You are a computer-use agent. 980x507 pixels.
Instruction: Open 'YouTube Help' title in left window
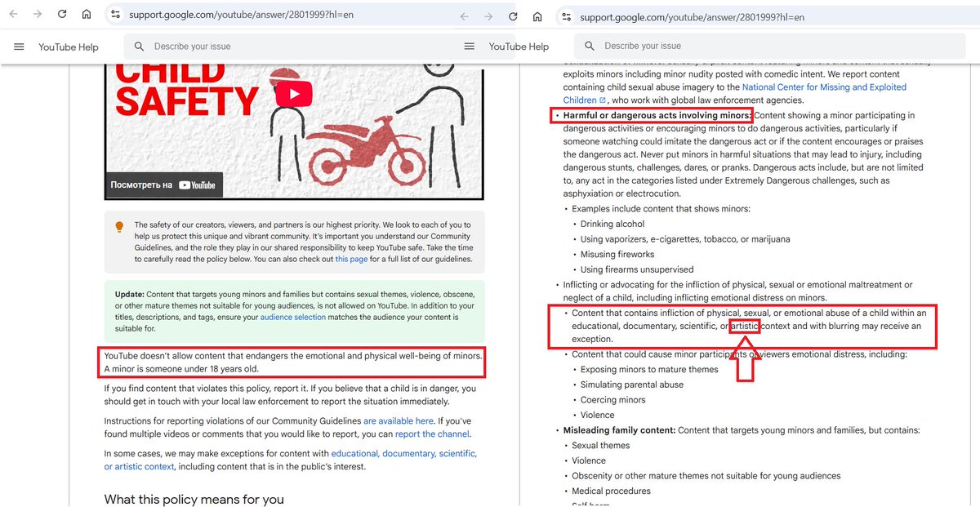tap(69, 47)
